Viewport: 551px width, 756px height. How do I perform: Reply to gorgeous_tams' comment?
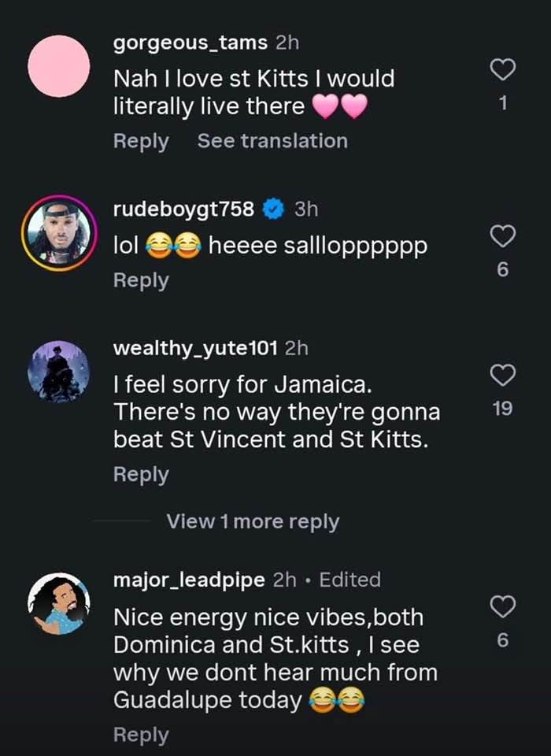click(x=141, y=141)
